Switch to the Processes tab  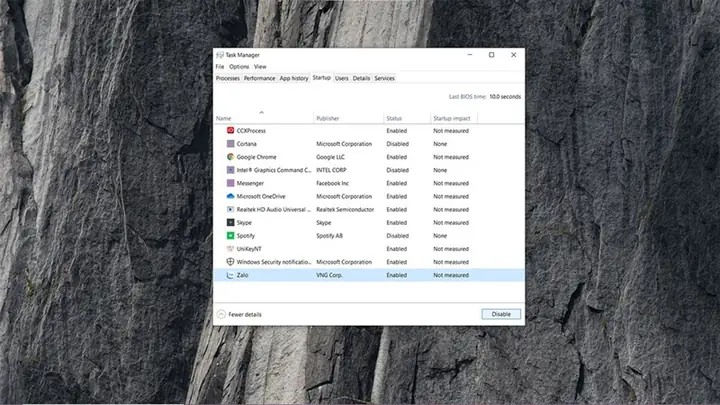tap(228, 78)
